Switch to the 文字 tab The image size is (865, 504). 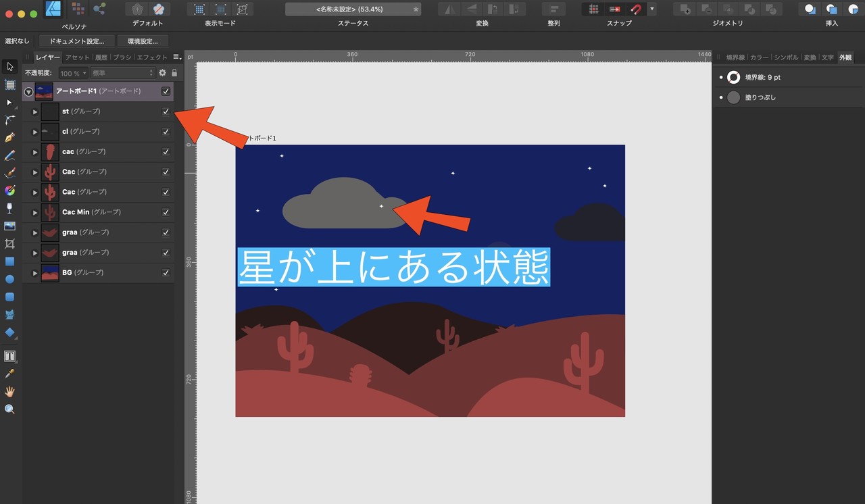(828, 57)
